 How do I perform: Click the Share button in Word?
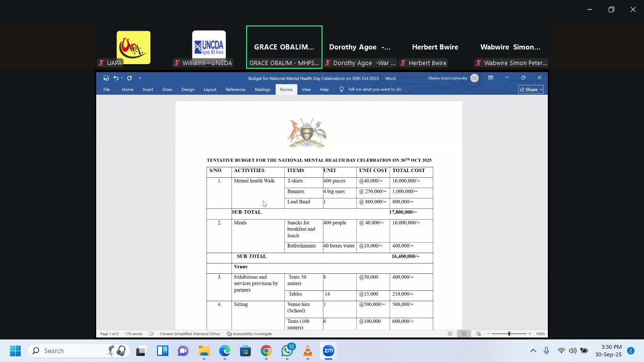531,90
